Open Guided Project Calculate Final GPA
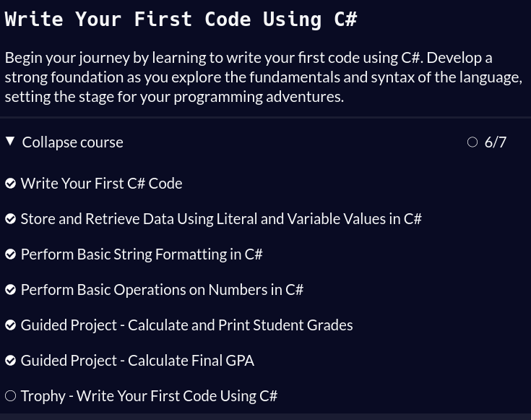Image resolution: width=531 pixels, height=420 pixels. point(137,361)
